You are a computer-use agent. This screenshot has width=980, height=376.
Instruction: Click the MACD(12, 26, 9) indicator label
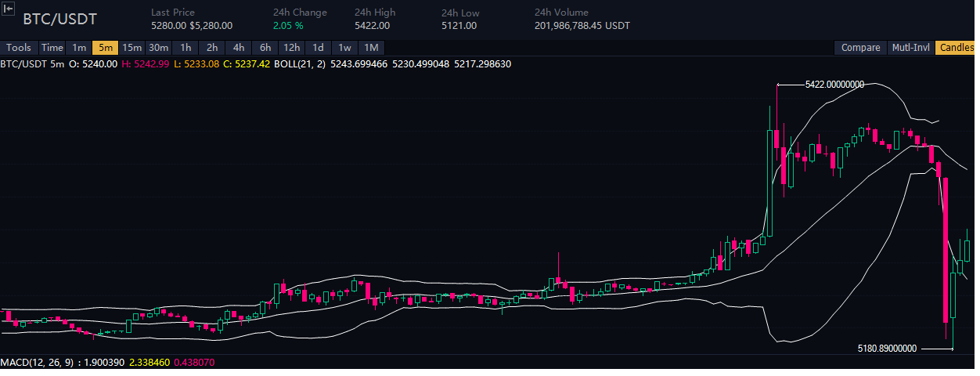[38, 363]
